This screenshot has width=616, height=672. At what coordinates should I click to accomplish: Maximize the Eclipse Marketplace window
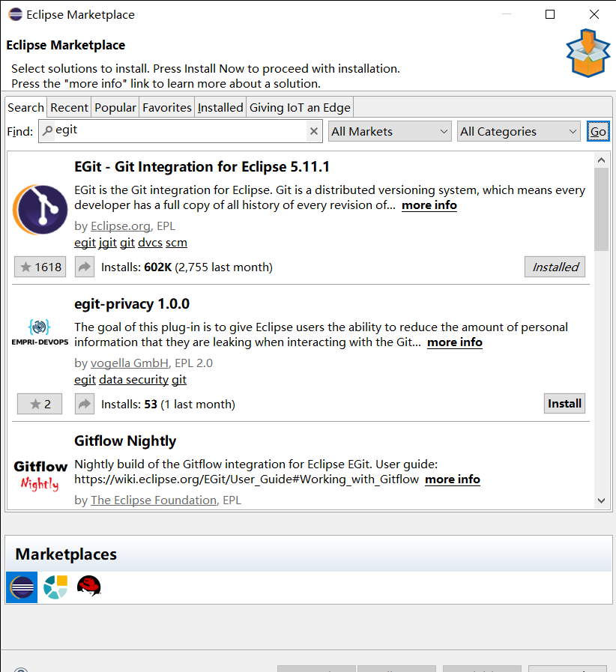(550, 14)
